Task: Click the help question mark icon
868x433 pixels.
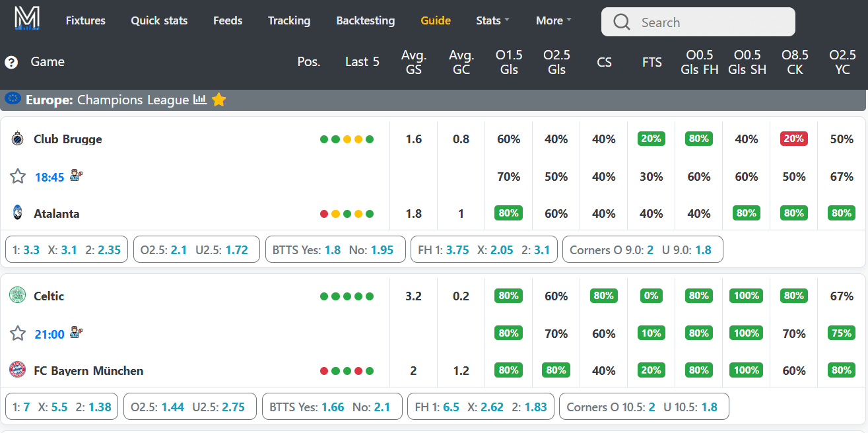Action: pos(11,63)
